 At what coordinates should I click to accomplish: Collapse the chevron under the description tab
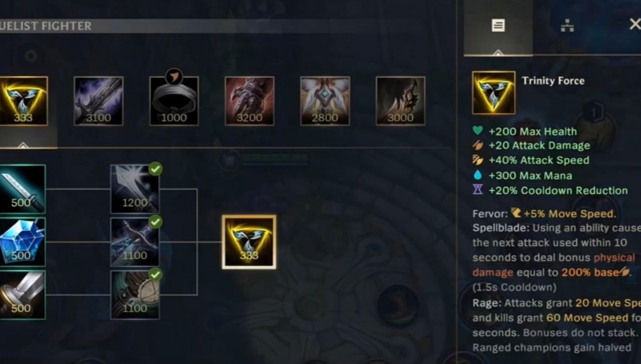click(x=498, y=52)
